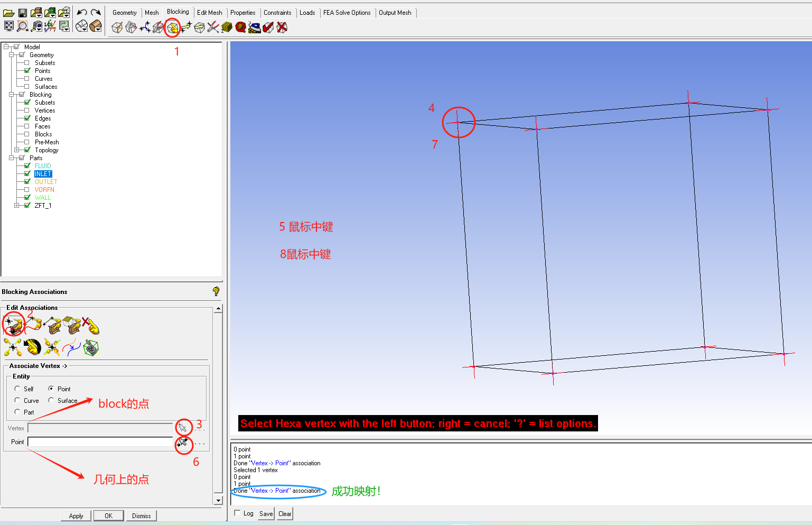Viewport: 812px width, 525px height.
Task: Save project with the floppy disk icon
Action: 22,13
